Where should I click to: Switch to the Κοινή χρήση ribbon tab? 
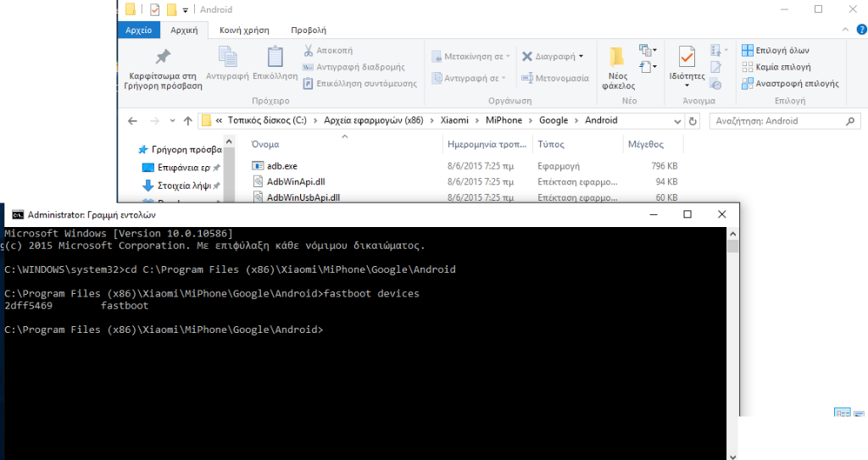coord(244,30)
